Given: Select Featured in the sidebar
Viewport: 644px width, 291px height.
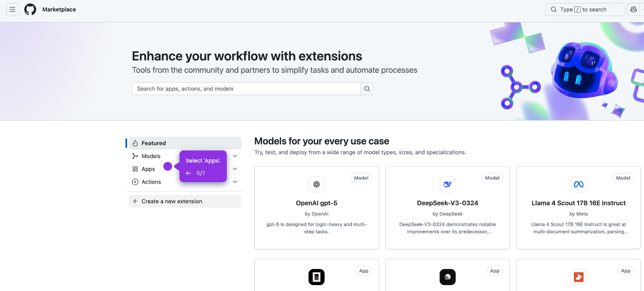Looking at the screenshot, I should [185, 143].
